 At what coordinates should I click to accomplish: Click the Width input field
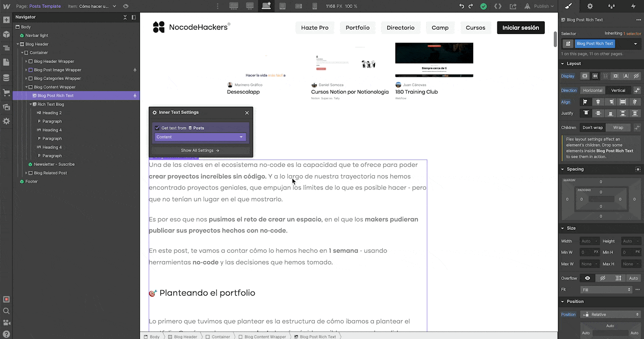tap(586, 241)
